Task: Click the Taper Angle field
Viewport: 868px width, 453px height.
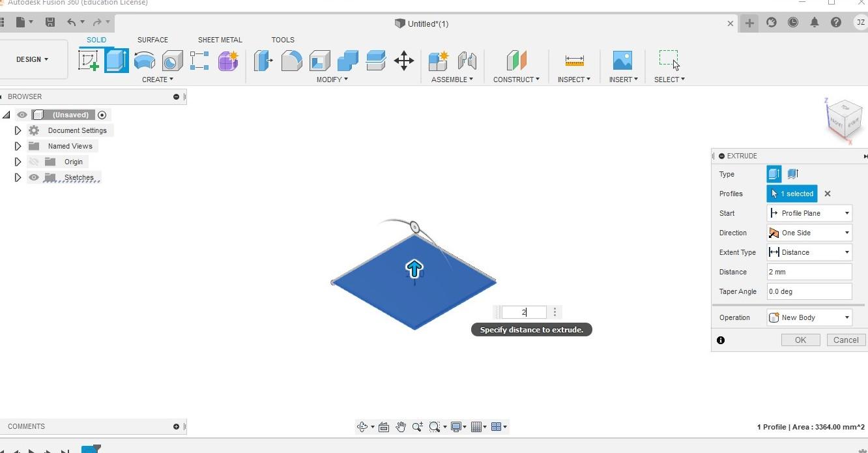Action: 809,291
